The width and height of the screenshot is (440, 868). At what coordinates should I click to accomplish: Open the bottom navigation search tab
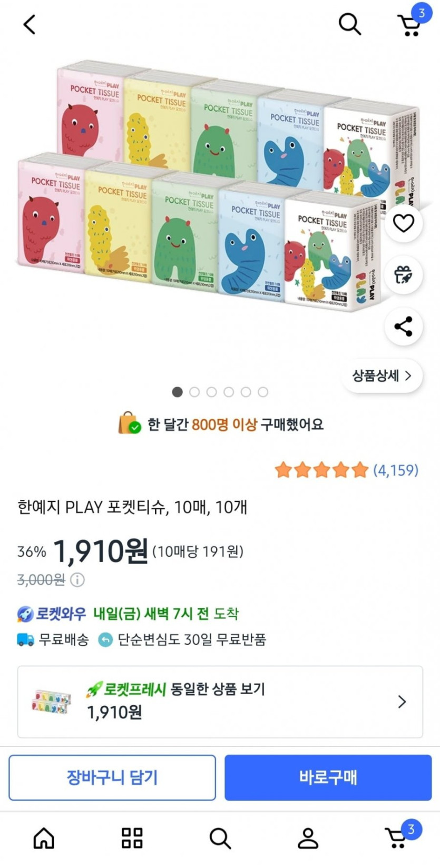[220, 838]
